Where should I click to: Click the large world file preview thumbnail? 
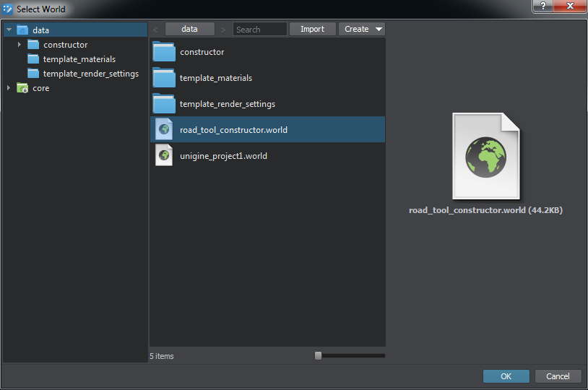coord(485,156)
